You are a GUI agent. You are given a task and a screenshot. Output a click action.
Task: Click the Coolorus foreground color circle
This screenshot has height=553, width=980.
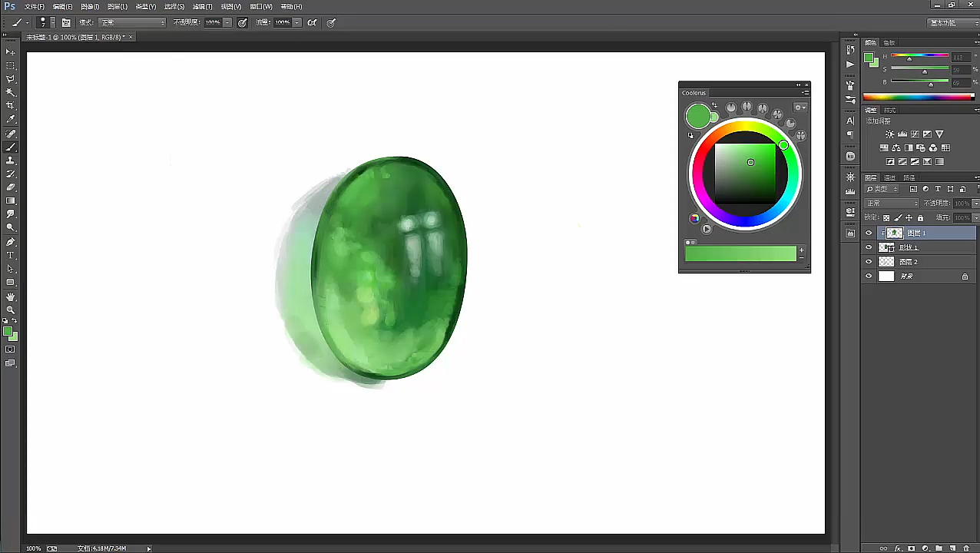pyautogui.click(x=697, y=117)
